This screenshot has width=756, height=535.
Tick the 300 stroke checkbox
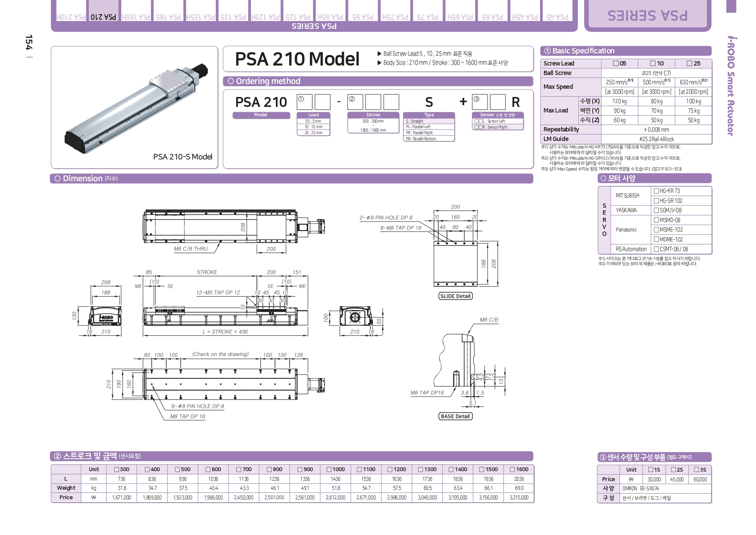pos(116,469)
